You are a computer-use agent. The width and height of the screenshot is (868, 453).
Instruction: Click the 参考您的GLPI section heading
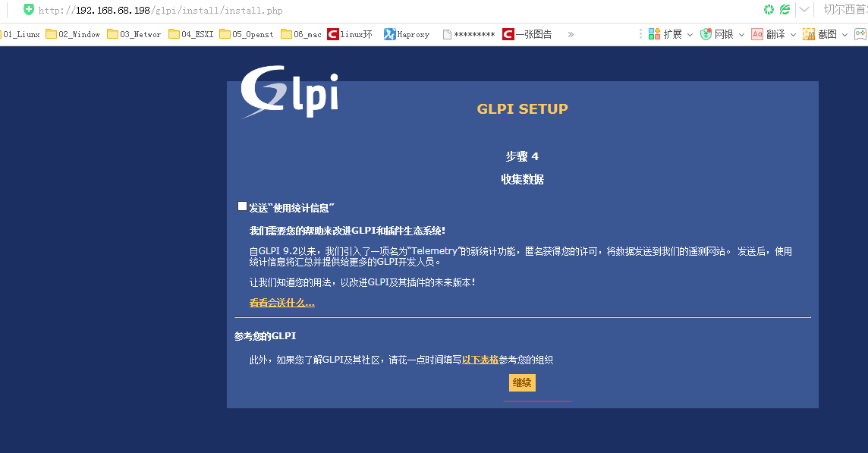coord(265,336)
